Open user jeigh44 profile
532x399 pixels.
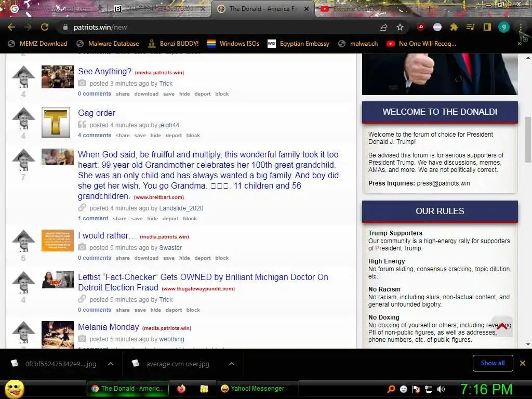[169, 125]
